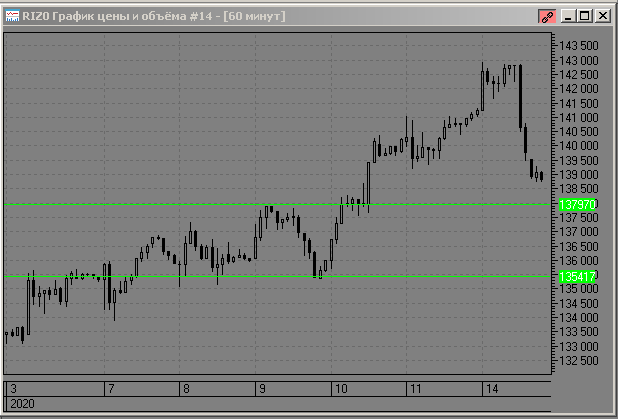Click the 136 000 price axis label

(x=579, y=261)
